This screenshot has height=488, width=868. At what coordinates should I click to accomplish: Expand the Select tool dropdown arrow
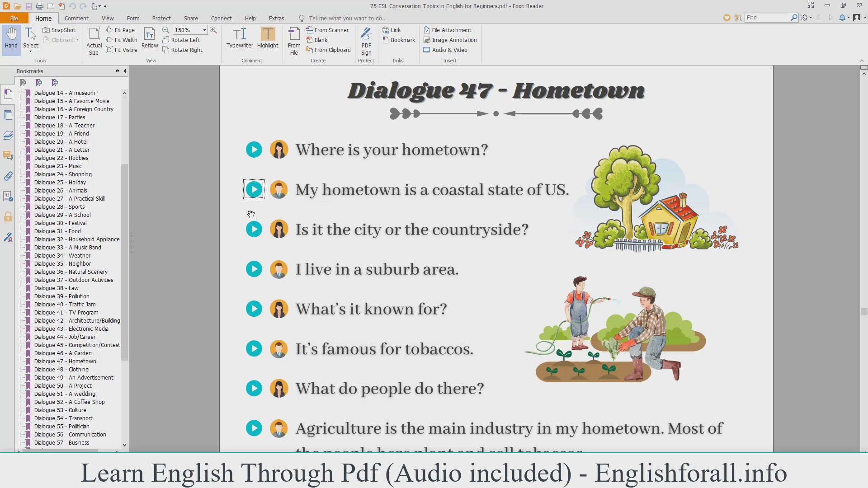pyautogui.click(x=31, y=52)
